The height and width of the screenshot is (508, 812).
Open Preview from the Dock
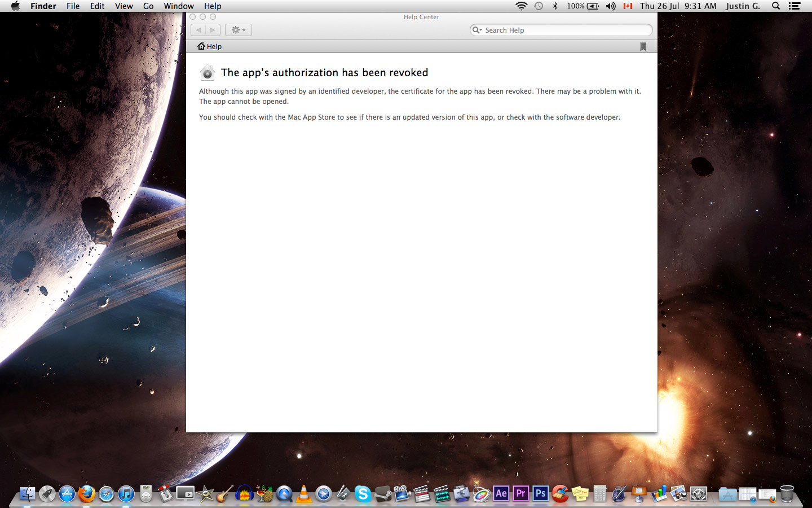click(678, 493)
